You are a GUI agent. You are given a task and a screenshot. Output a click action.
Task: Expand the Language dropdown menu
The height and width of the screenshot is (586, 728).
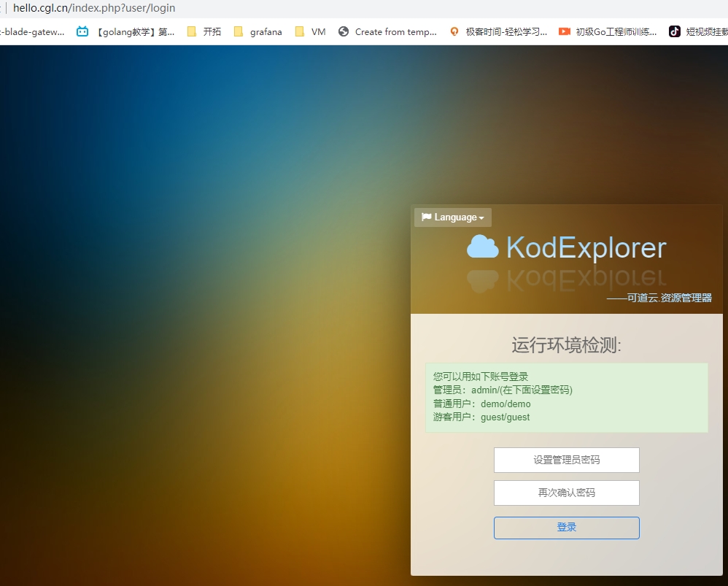click(x=453, y=217)
